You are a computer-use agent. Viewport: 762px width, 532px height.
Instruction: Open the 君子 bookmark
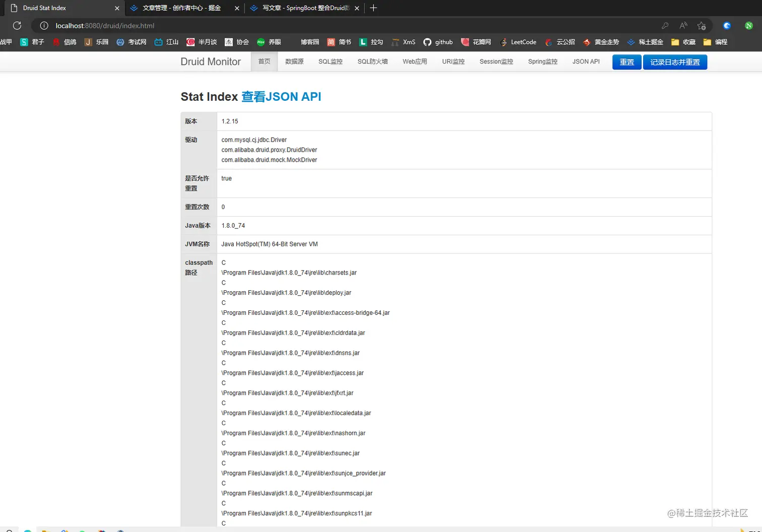tap(32, 42)
